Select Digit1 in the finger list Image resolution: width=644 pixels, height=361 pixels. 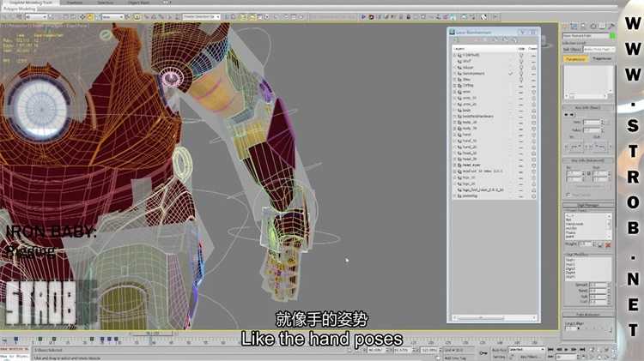coord(569,260)
